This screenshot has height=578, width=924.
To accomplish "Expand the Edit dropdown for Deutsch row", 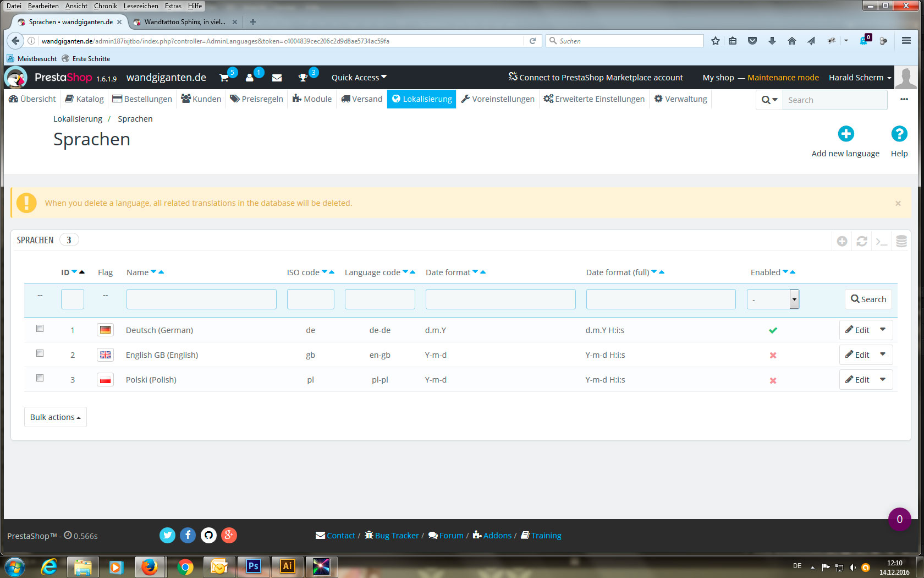I will pos(883,330).
